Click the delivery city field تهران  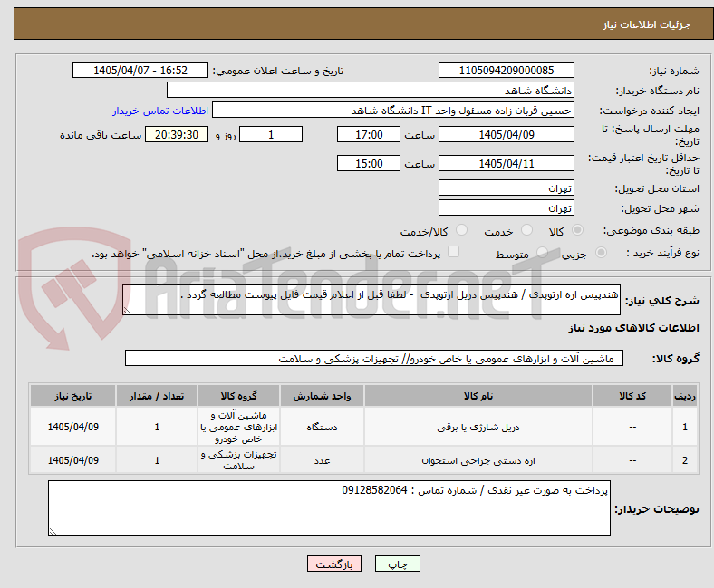tap(506, 207)
